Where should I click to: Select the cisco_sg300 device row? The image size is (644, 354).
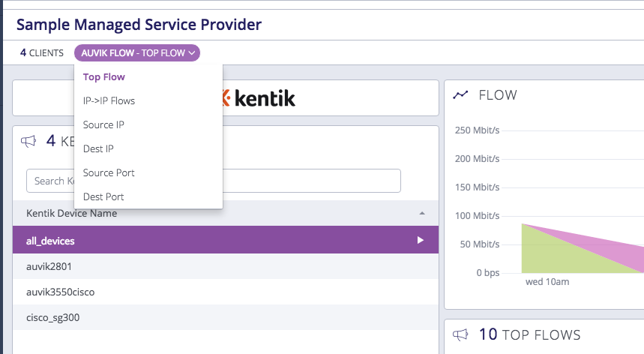coord(226,317)
